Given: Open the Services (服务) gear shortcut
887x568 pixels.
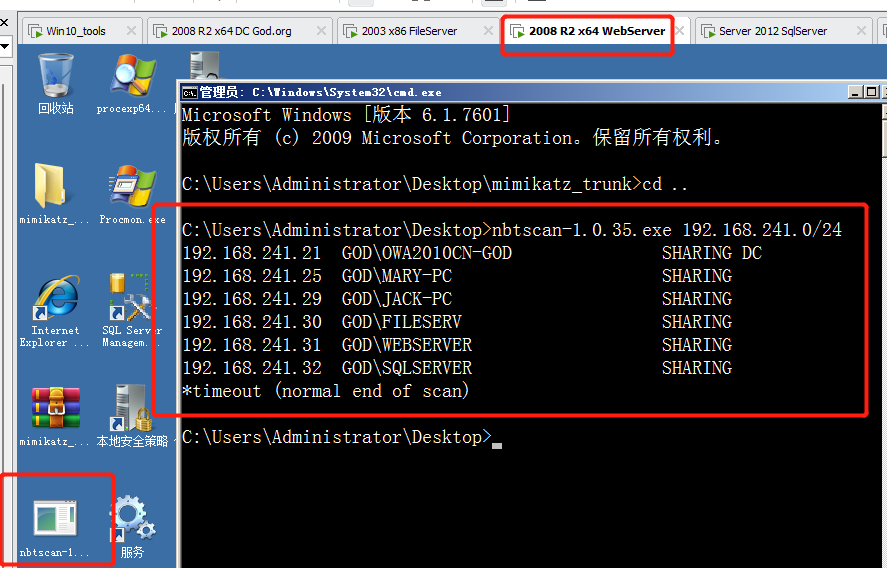Looking at the screenshot, I should [x=132, y=520].
